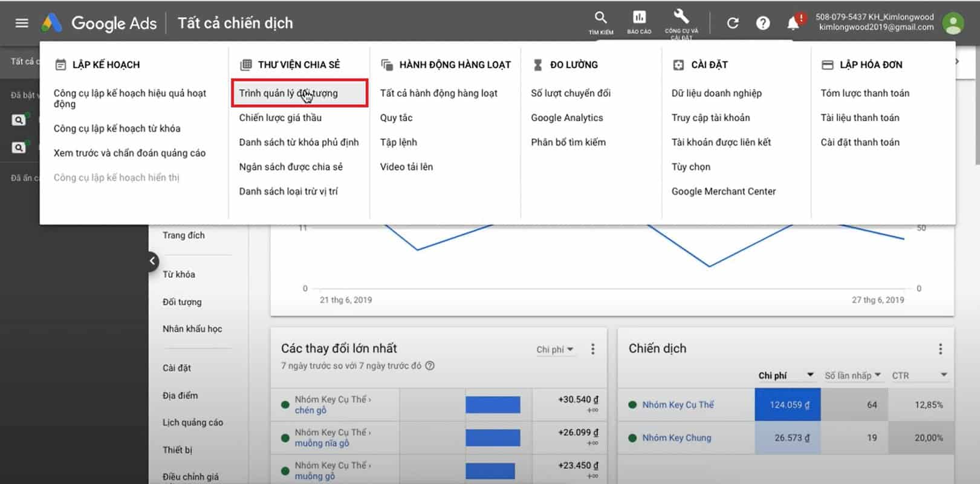Open Danh sách từ khóa phủ định

pos(299,142)
